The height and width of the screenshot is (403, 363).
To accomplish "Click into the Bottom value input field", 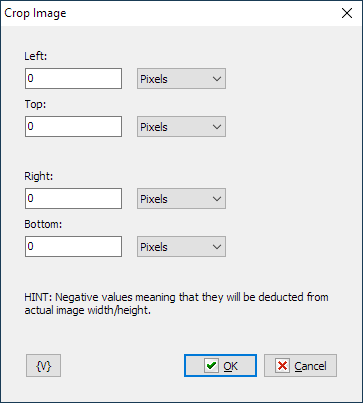I will [73, 247].
